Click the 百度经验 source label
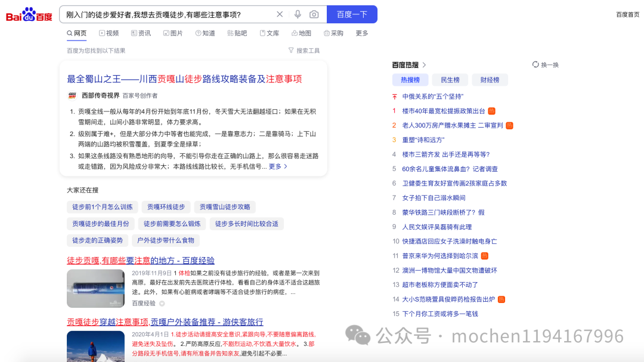 [x=144, y=303]
